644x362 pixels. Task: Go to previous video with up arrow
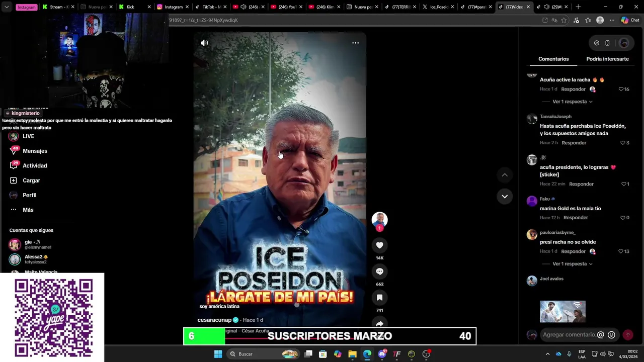click(505, 175)
